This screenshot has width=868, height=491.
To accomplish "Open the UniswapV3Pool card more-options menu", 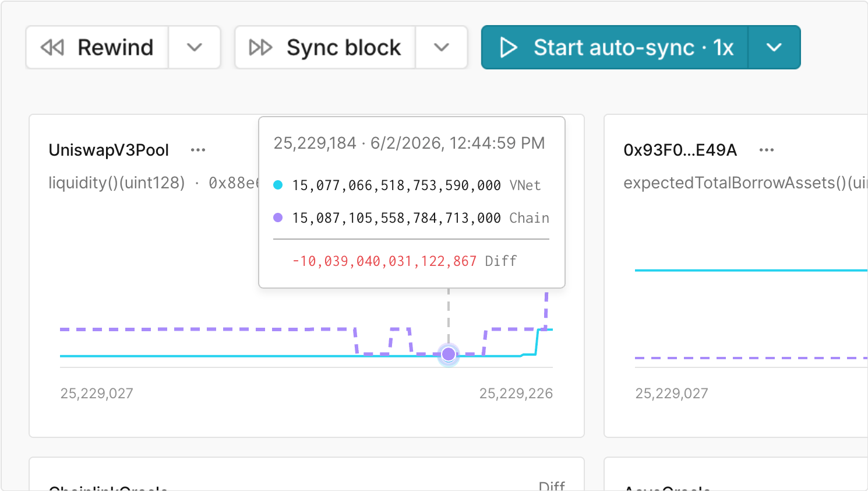I will (198, 150).
